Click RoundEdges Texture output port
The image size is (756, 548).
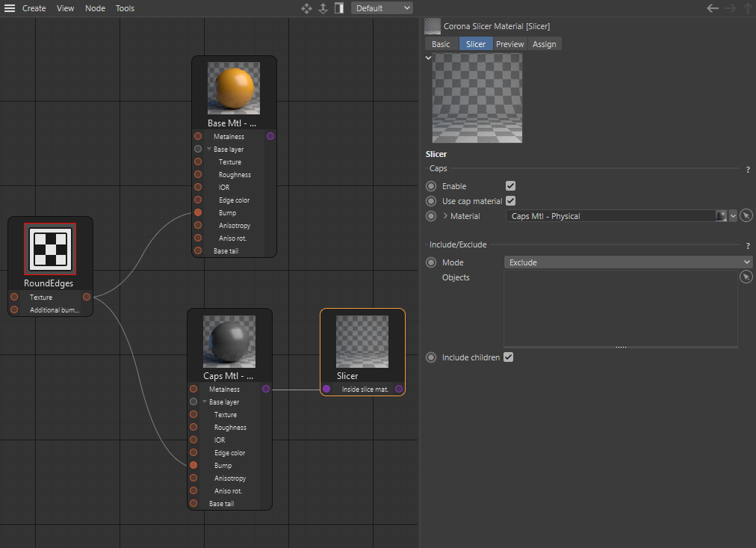tap(87, 297)
